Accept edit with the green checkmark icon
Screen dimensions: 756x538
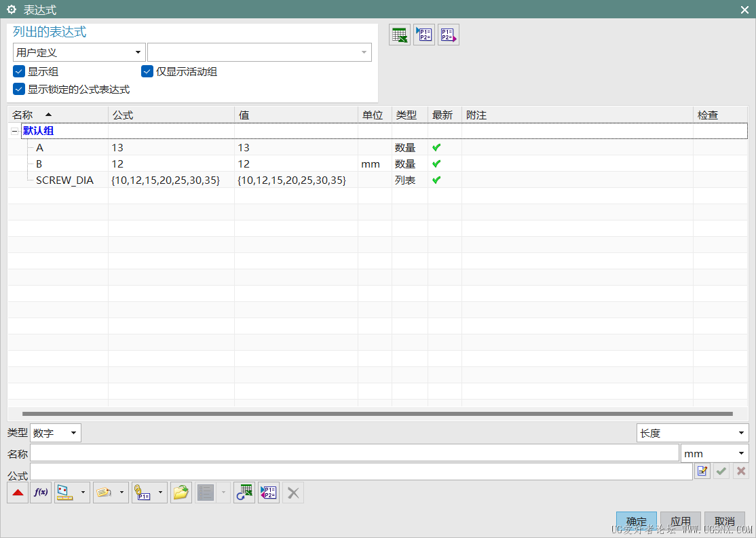(722, 471)
